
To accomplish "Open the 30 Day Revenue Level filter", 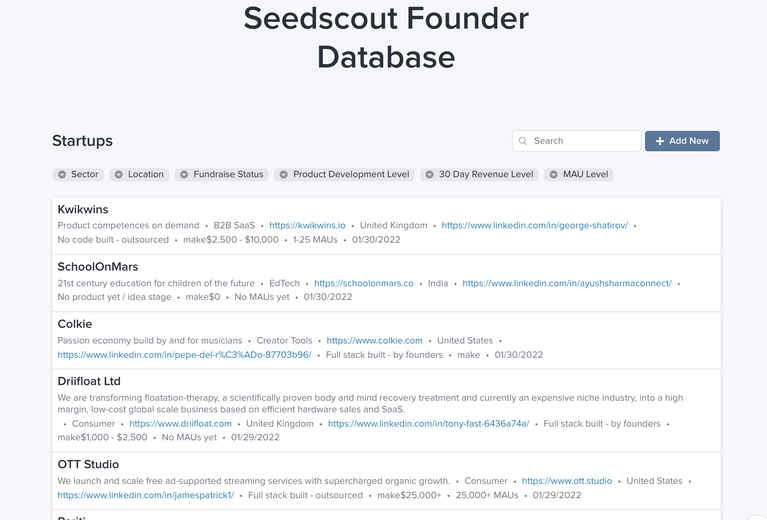I will point(479,175).
